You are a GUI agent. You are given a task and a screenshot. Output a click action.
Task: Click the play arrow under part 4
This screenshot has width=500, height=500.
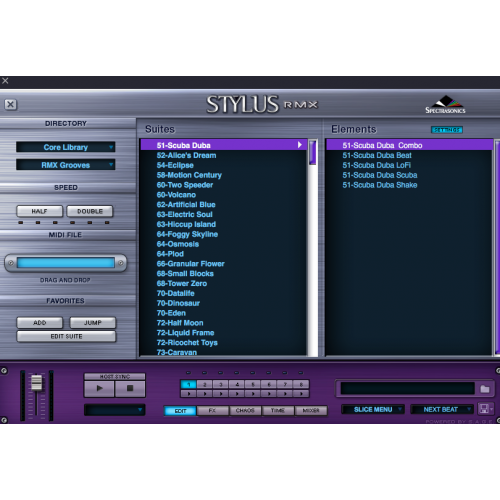tap(237, 394)
